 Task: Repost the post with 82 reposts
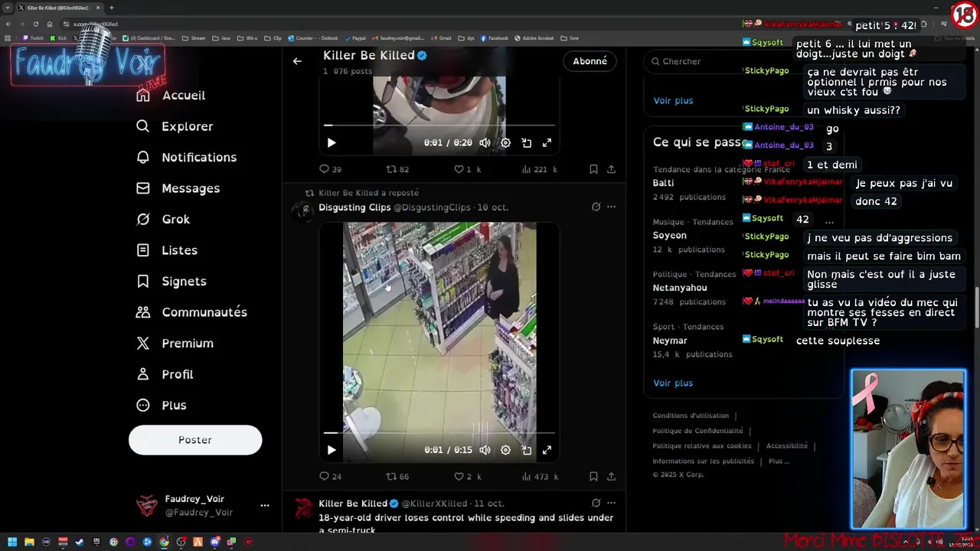click(x=397, y=169)
